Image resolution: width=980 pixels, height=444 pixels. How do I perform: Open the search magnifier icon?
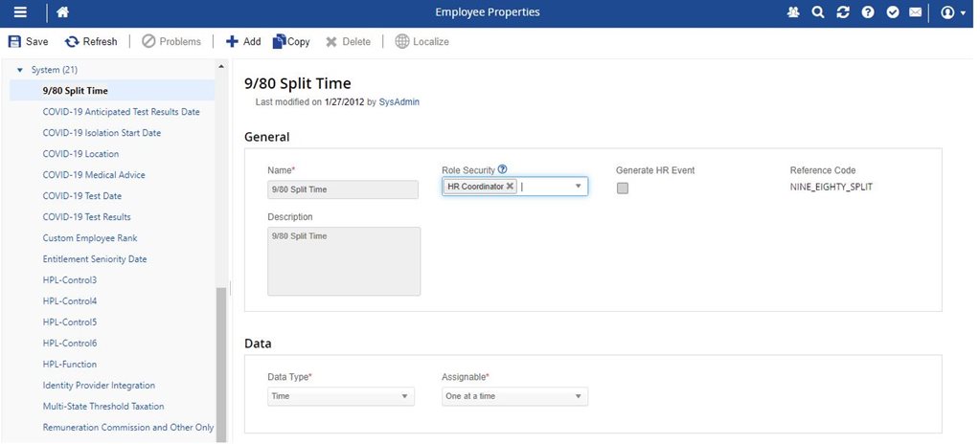coord(817,12)
